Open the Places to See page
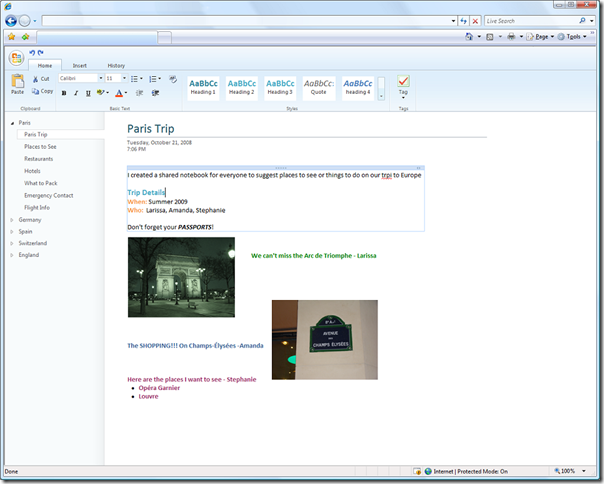Screen dimensions: 604x484 click(40, 147)
